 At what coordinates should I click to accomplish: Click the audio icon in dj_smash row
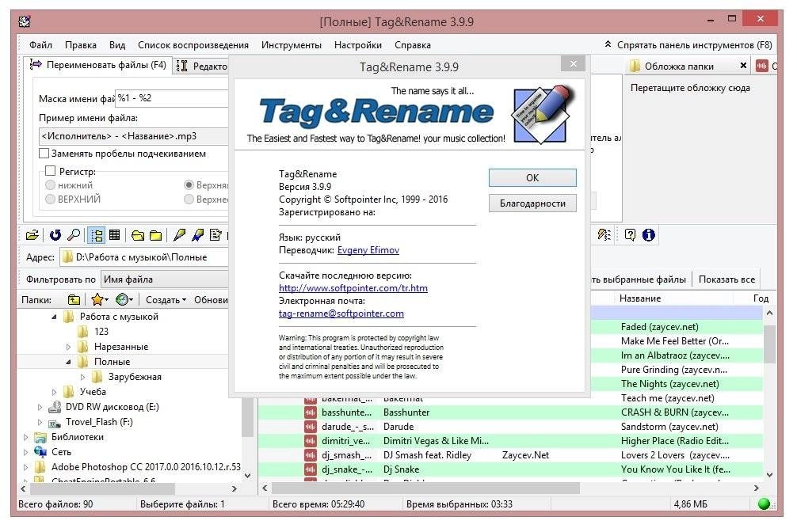tap(310, 455)
